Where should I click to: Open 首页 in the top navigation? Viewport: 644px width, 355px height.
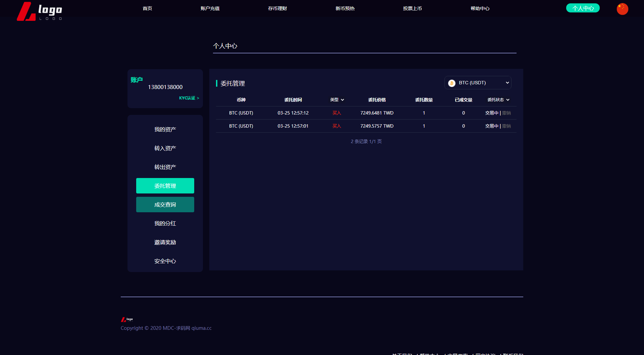pos(147,8)
